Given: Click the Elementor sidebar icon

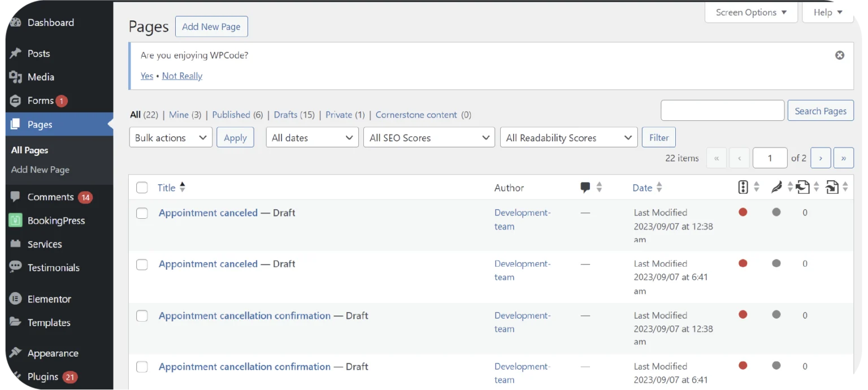Looking at the screenshot, I should 16,299.
